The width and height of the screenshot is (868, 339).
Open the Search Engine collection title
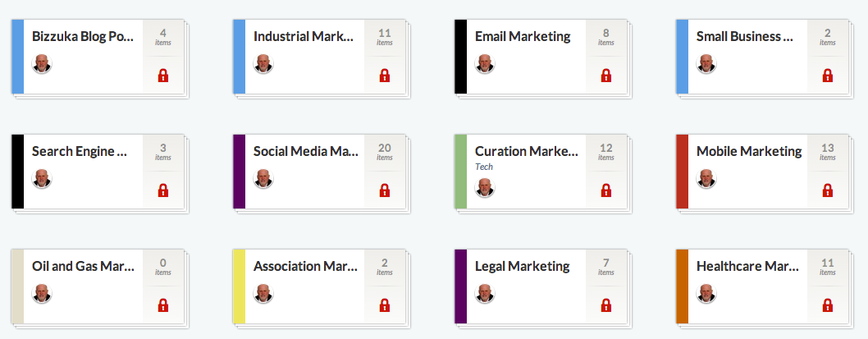click(x=80, y=151)
